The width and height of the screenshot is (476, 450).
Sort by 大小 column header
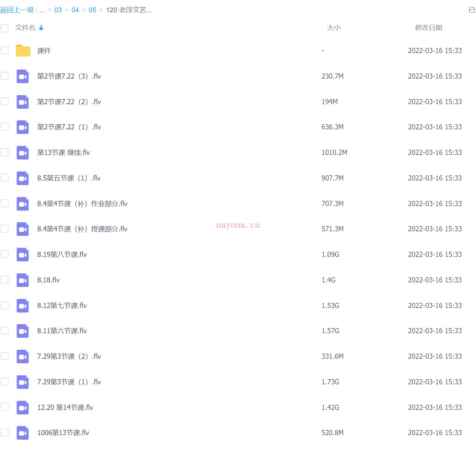point(334,28)
